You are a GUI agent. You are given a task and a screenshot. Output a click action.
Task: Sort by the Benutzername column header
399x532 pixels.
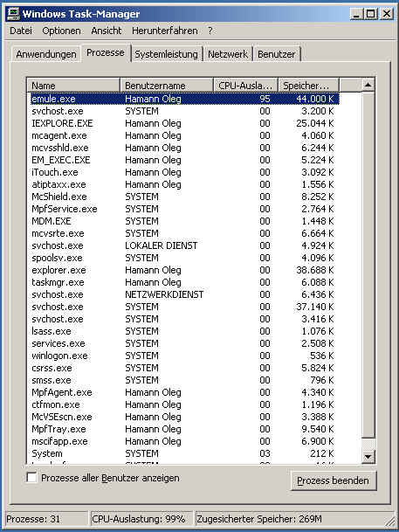pyautogui.click(x=167, y=86)
